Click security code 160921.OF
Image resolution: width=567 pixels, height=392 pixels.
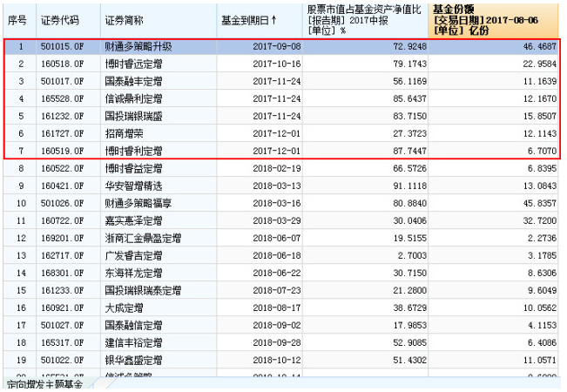pos(62,308)
